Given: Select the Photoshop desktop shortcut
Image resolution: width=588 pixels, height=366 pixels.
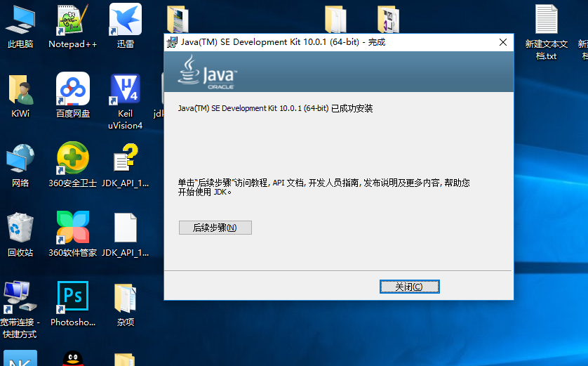Looking at the screenshot, I should (73, 304).
